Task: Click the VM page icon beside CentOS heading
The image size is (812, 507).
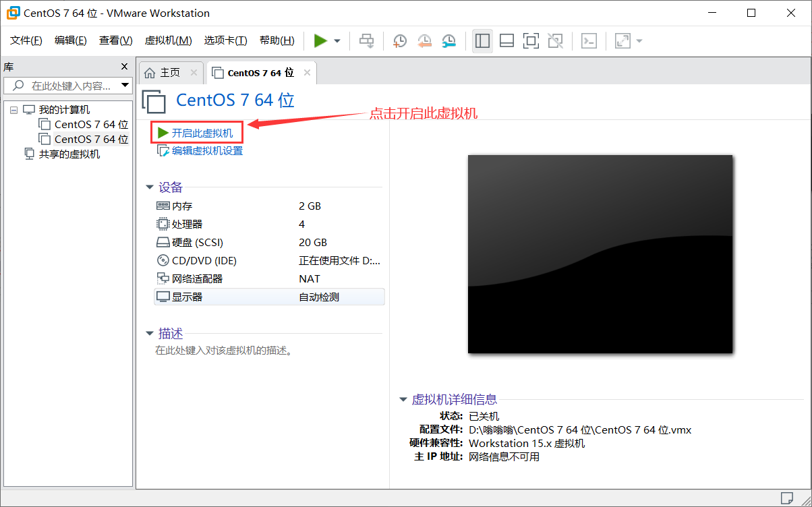Action: coord(154,100)
